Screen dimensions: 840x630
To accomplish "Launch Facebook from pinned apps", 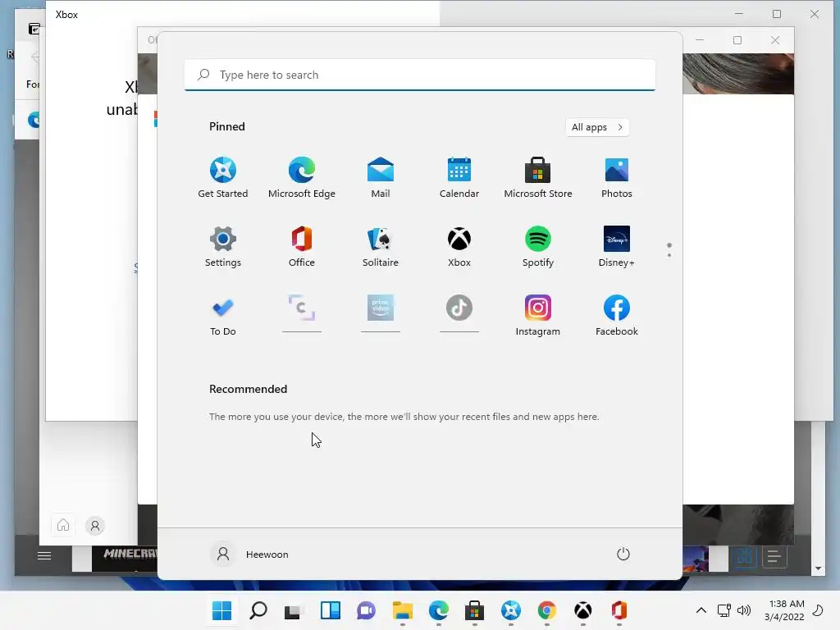I will (x=617, y=316).
